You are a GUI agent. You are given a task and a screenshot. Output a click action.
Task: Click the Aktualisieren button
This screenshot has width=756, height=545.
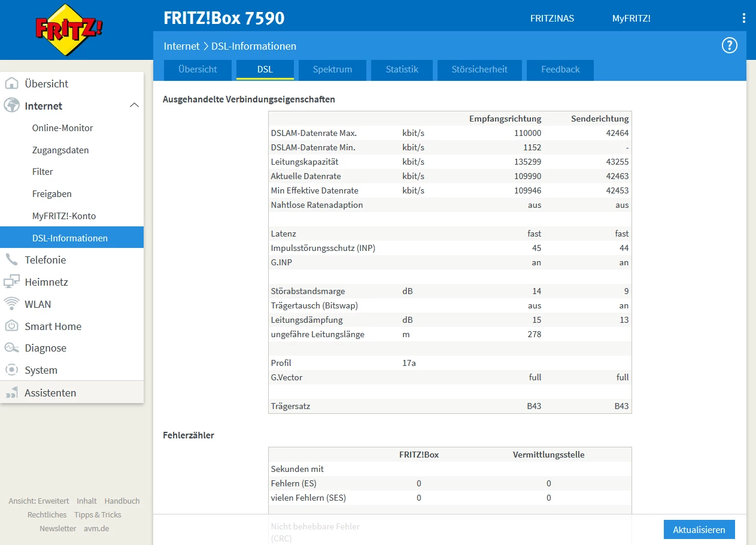[x=699, y=529]
